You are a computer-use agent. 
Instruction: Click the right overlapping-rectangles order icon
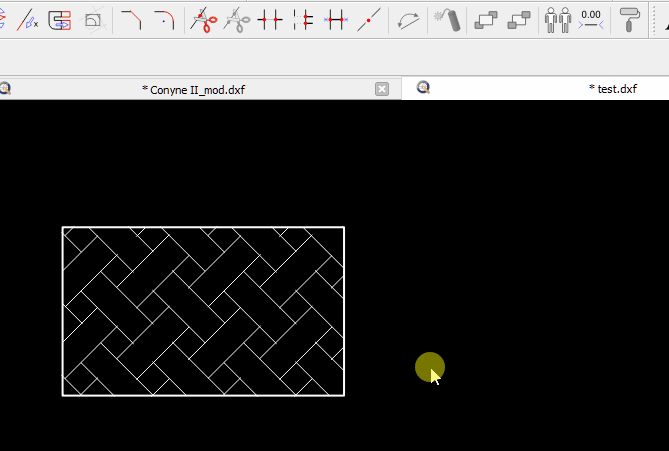[x=519, y=18]
